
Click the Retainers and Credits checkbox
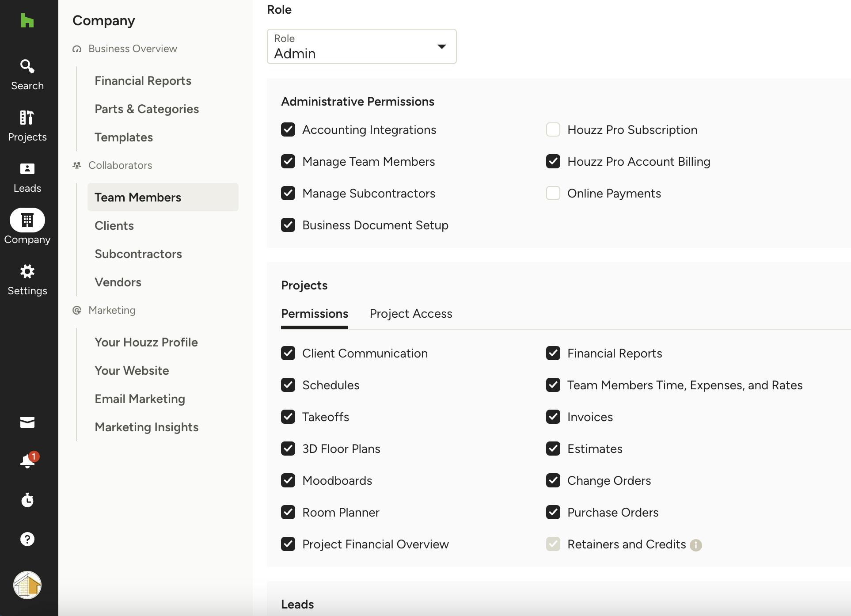click(553, 544)
